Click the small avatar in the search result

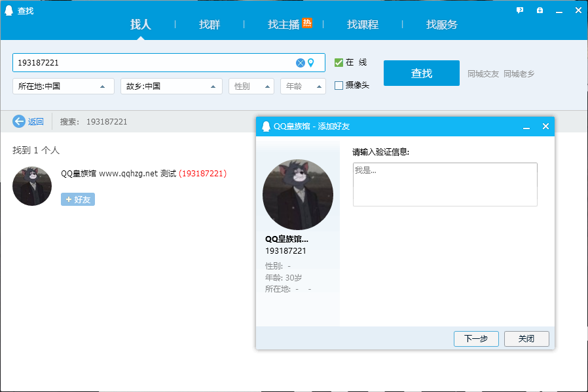click(x=32, y=186)
